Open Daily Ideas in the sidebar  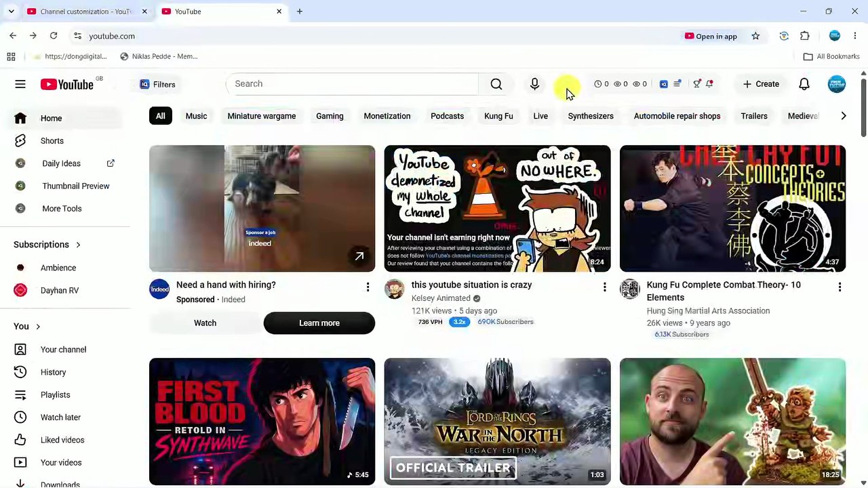pyautogui.click(x=65, y=163)
